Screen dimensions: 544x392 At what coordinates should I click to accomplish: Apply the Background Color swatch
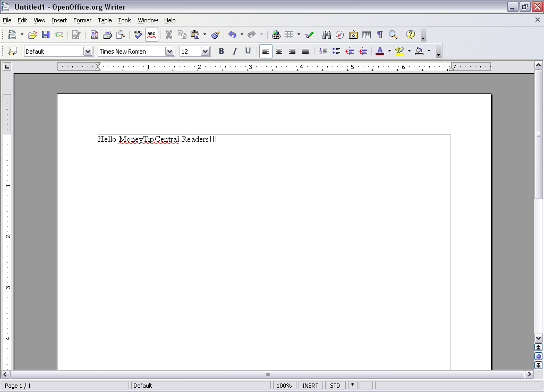(420, 52)
